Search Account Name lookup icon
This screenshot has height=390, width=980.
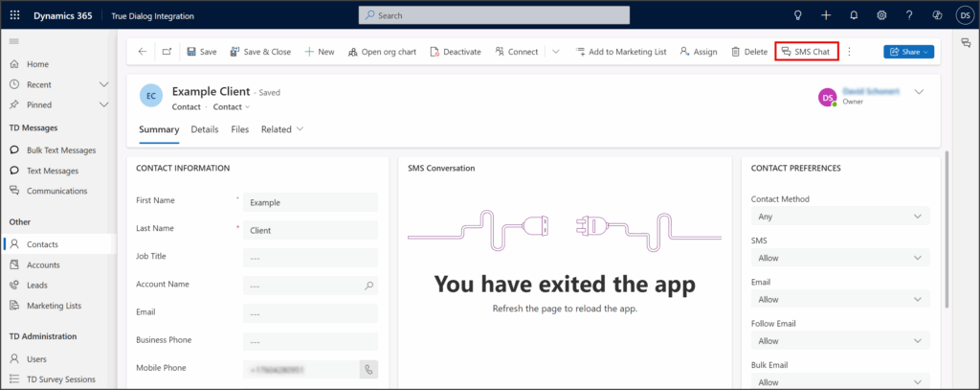[368, 286]
